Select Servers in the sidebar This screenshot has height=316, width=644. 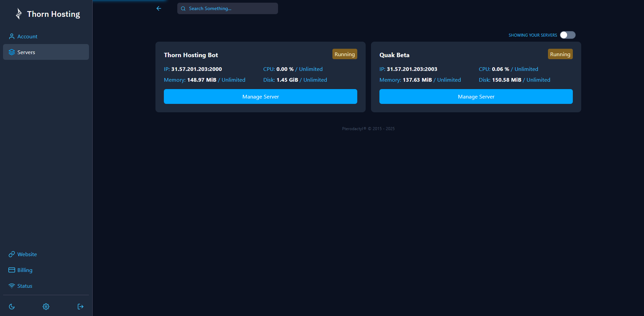coord(26,52)
